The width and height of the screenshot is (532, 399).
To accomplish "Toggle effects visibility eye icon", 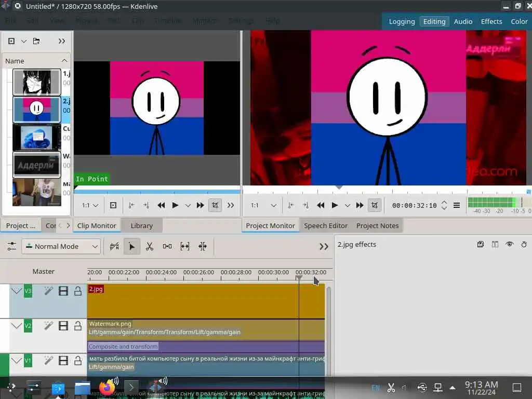I will coord(510,244).
